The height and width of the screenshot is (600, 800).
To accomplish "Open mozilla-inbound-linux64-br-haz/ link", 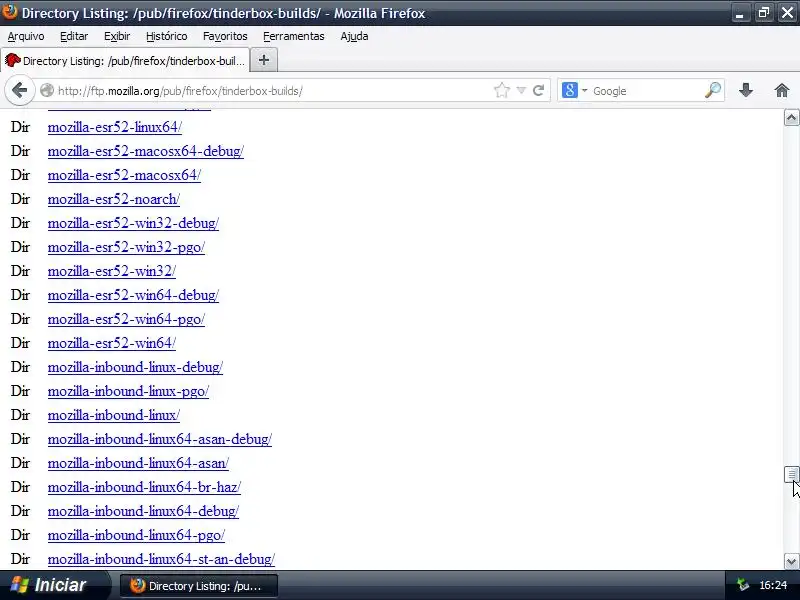I will coord(144,487).
